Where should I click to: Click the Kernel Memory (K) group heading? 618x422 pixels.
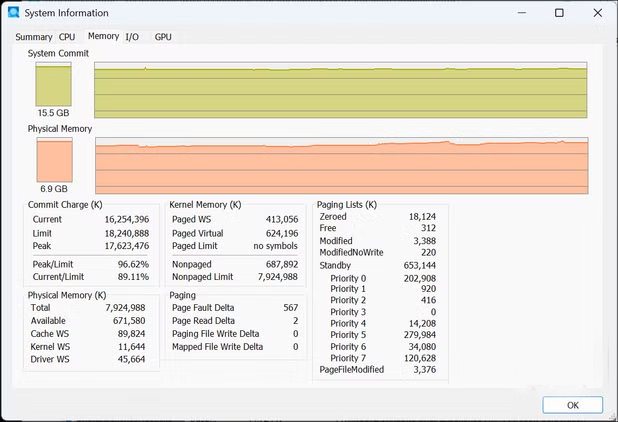click(x=205, y=205)
